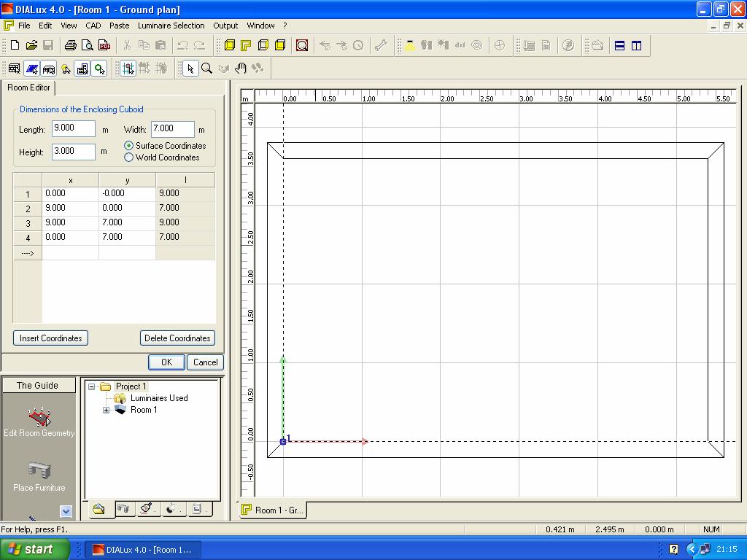
Task: Click the Width input field
Action: [x=173, y=128]
